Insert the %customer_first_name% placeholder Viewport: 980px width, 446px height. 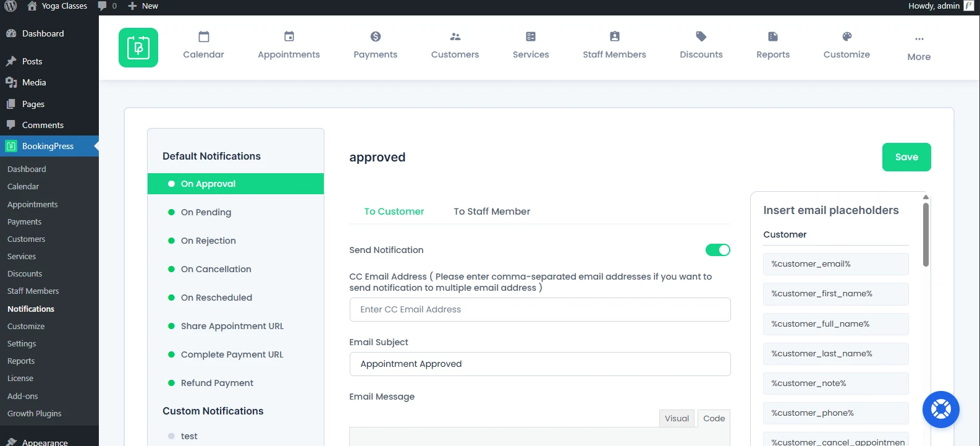point(836,294)
